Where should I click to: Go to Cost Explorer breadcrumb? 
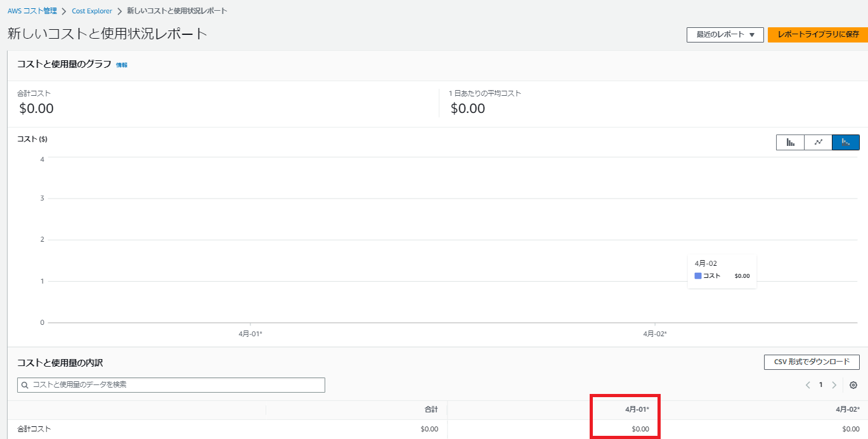tap(92, 11)
